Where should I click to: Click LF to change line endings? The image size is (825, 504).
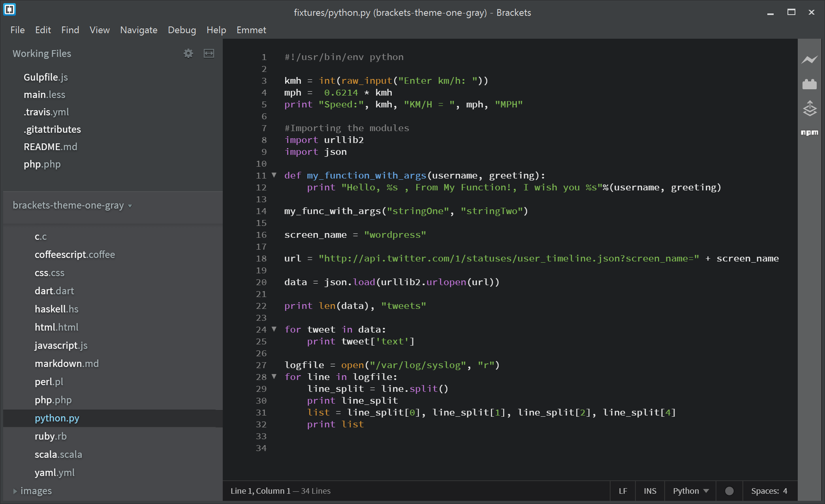tap(623, 491)
